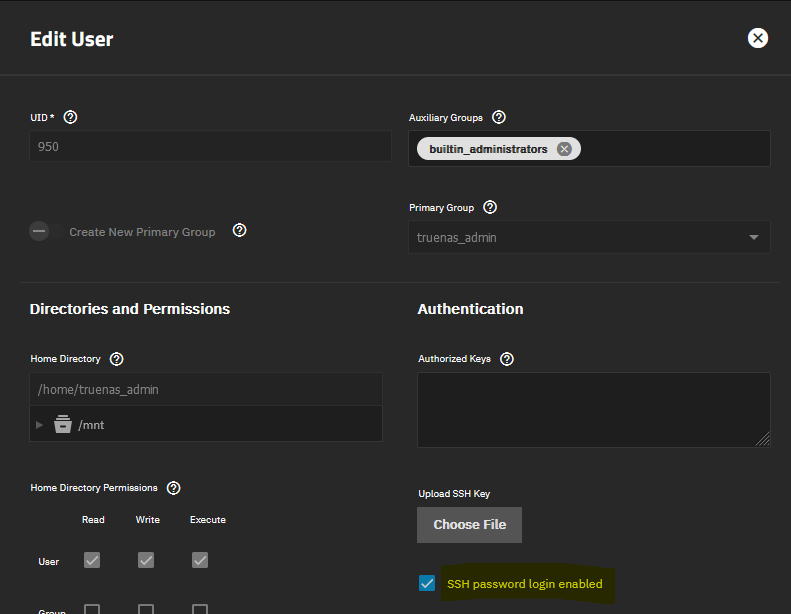The image size is (791, 614).
Task: Toggle Create New Primary Group switch
Action: pyautogui.click(x=40, y=231)
